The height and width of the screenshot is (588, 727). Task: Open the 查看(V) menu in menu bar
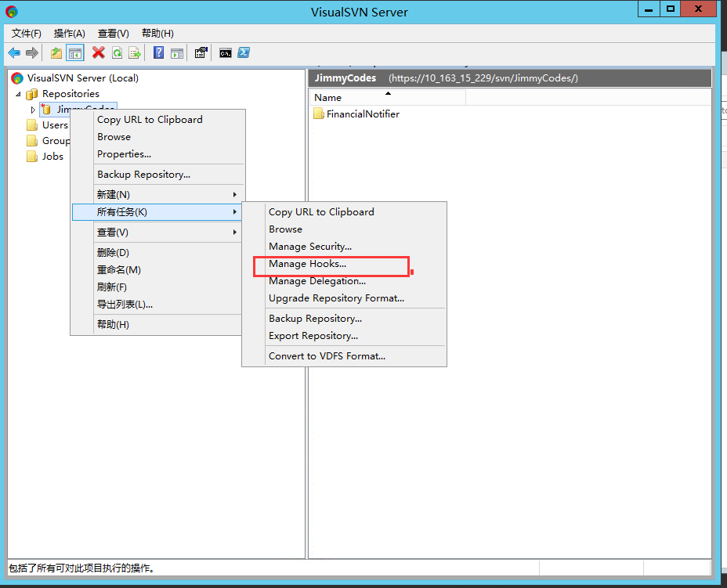click(113, 34)
